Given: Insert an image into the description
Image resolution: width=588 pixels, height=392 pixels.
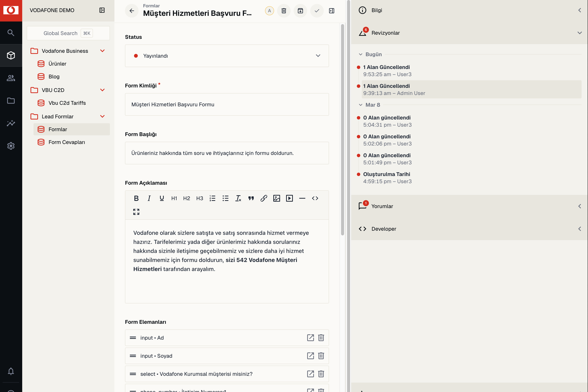Looking at the screenshot, I should [276, 198].
